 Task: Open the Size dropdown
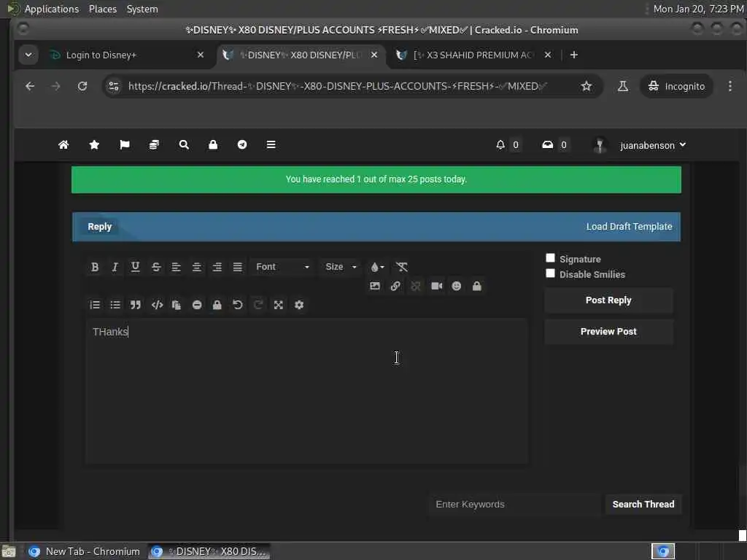click(x=341, y=267)
